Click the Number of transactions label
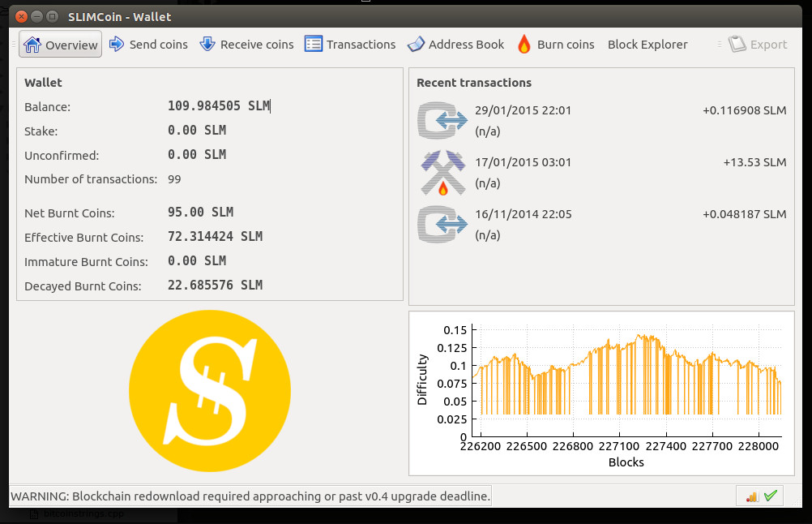 [91, 179]
